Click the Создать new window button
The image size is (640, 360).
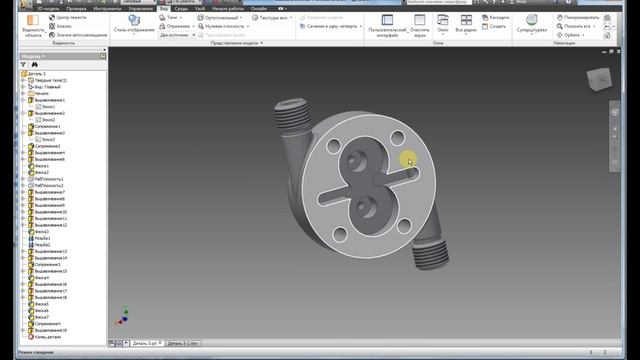tap(494, 26)
